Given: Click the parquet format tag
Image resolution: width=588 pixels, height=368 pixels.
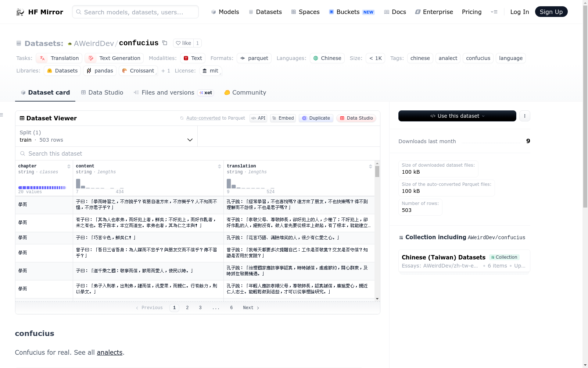Looking at the screenshot, I should 254,58.
